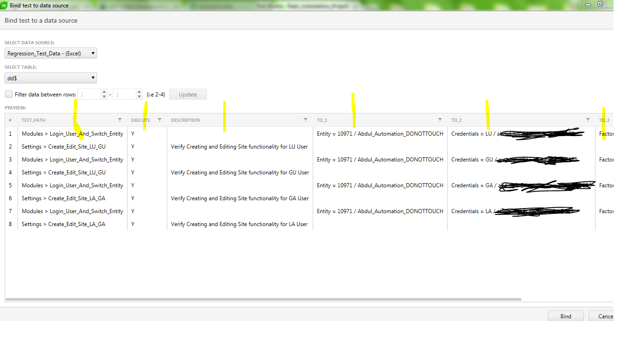The width and height of the screenshot is (644, 346).
Task: Open filter for DESCRIPTION column
Action: point(305,120)
